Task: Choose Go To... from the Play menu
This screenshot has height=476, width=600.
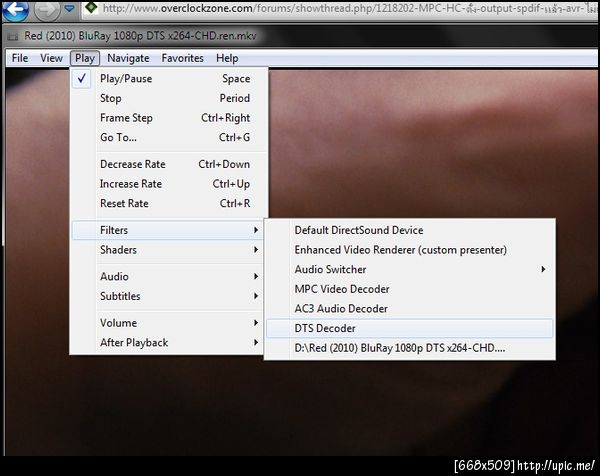Action: pos(168,137)
